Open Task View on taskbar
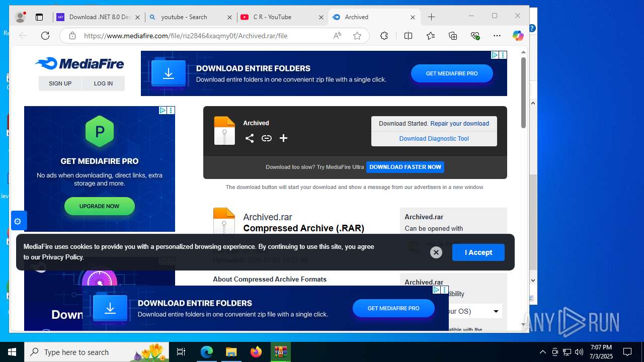The image size is (644, 362). tap(181, 352)
